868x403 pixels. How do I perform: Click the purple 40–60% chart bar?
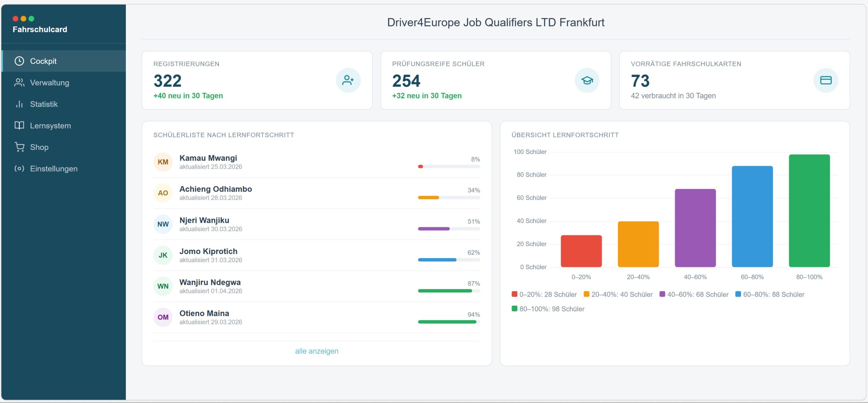tap(695, 228)
